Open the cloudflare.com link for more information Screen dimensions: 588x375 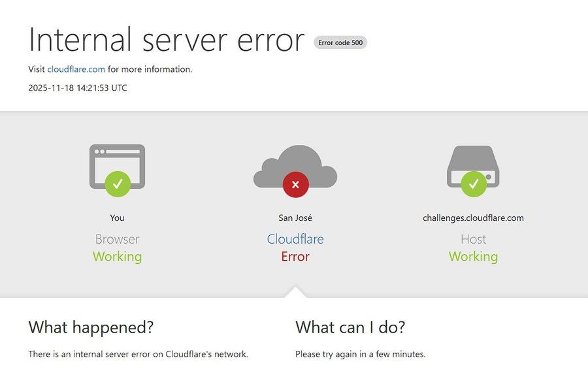(76, 69)
